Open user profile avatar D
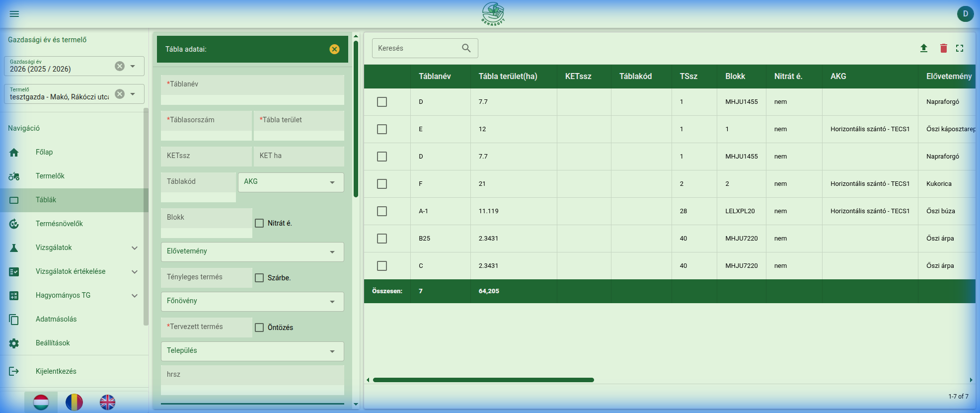Screen dimensions: 980x413 pos(965,14)
